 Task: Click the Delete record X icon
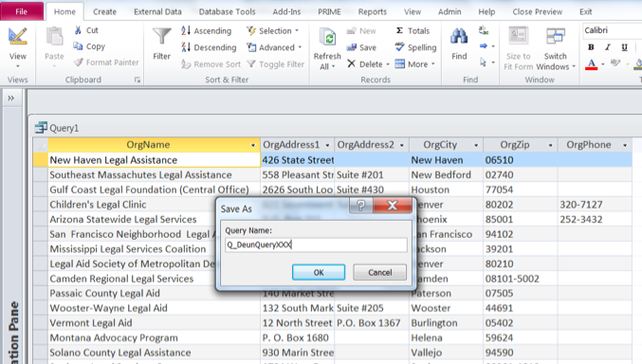(351, 64)
